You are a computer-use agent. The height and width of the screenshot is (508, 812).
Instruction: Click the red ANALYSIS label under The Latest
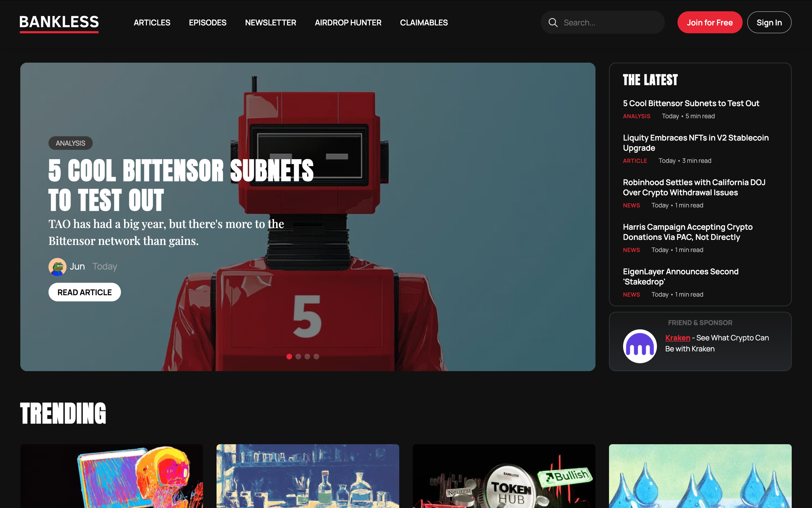click(x=637, y=116)
